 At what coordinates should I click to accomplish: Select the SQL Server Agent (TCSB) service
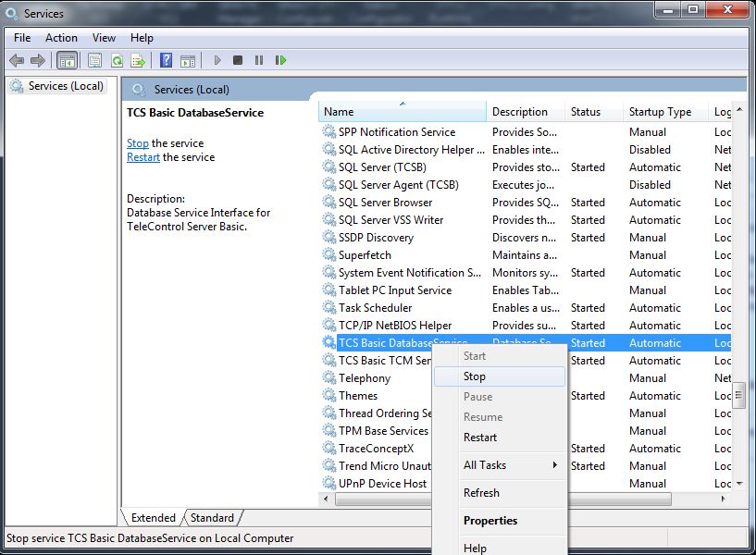(x=526, y=184)
